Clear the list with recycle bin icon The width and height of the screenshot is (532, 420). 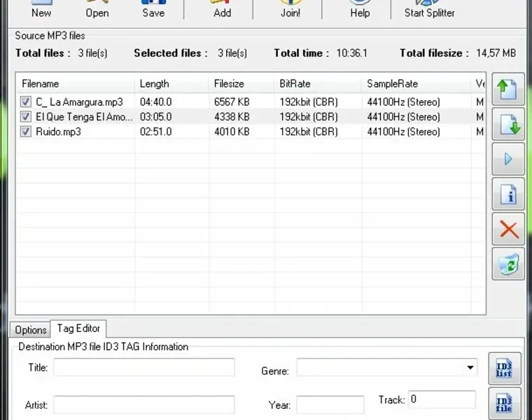tap(508, 264)
